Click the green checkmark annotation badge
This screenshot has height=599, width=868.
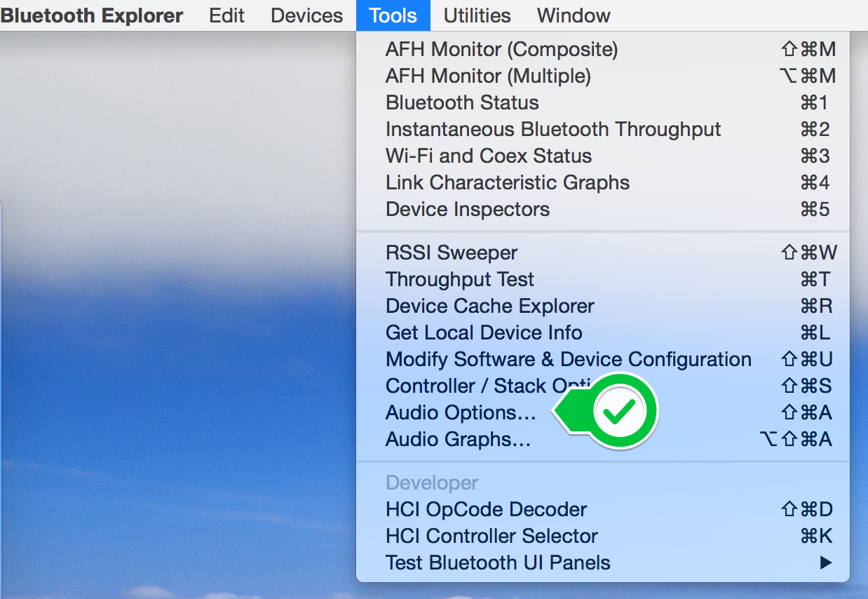[x=619, y=412]
